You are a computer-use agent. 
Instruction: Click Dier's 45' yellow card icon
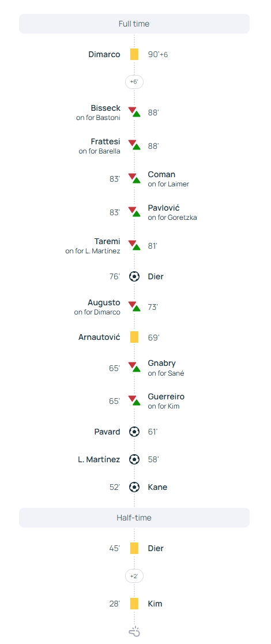click(134, 548)
